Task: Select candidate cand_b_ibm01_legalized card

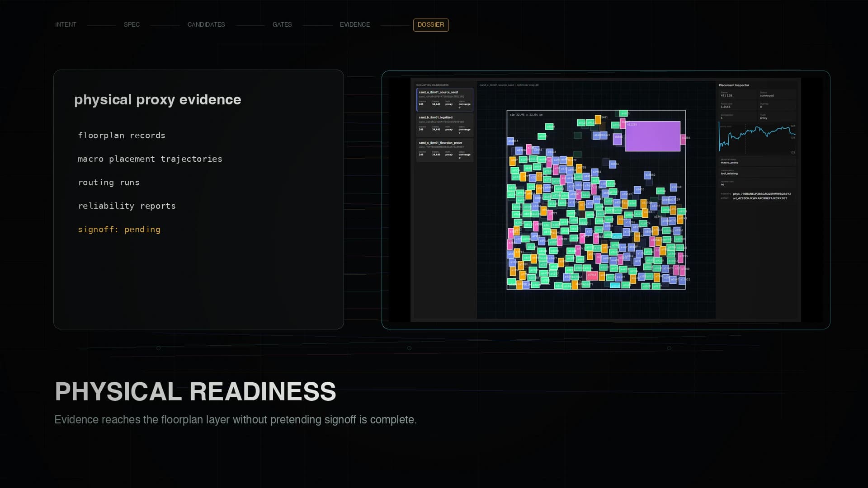Action: 445,125
